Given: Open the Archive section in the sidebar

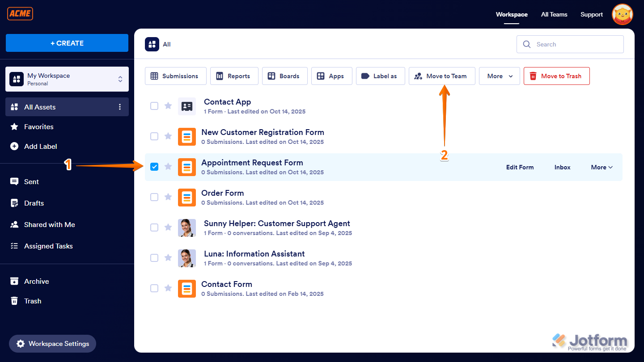Looking at the screenshot, I should tap(36, 281).
